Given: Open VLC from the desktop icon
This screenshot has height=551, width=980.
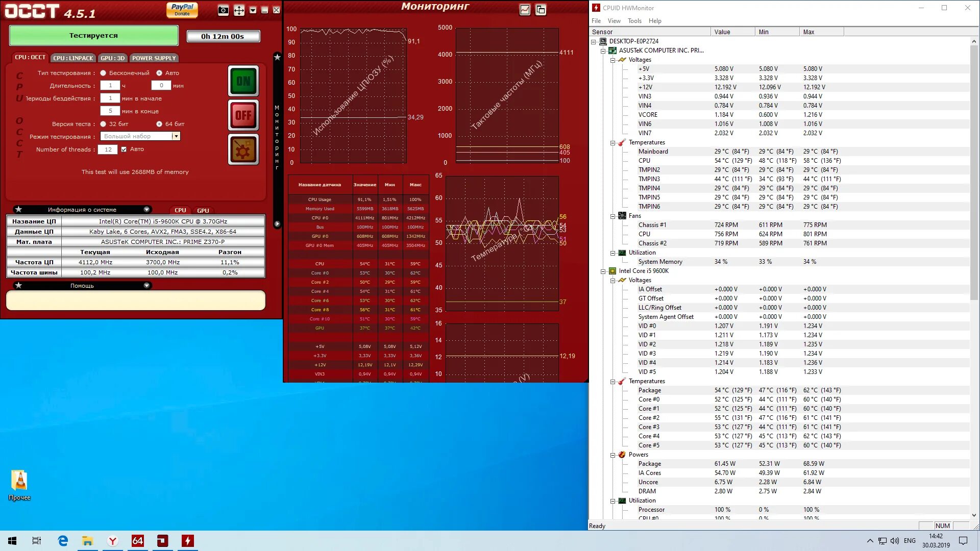Looking at the screenshot, I should click(x=19, y=480).
